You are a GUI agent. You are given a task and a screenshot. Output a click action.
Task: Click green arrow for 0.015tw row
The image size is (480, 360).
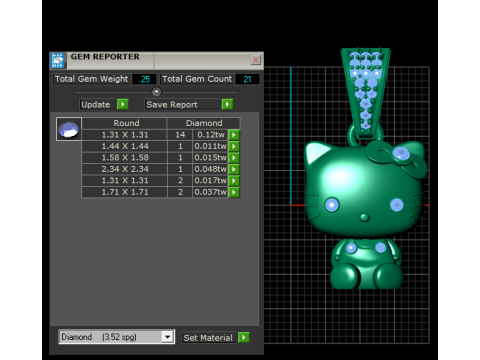click(234, 158)
